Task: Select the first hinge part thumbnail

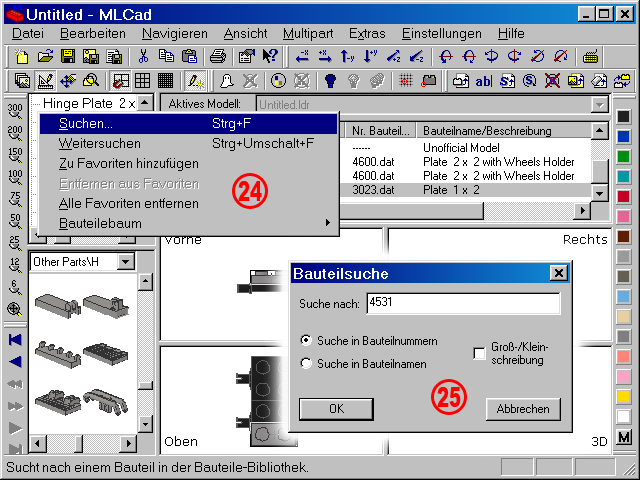Action: pos(58,305)
